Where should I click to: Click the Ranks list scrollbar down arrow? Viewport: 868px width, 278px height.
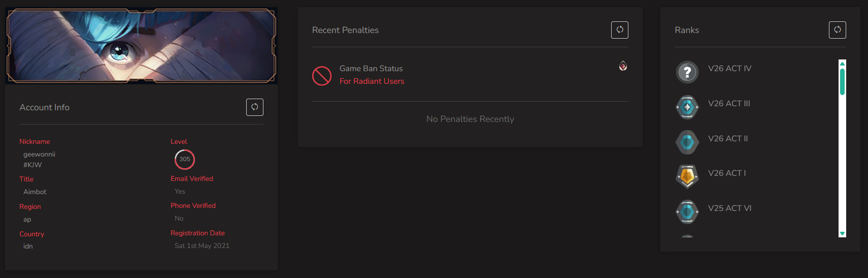pyautogui.click(x=842, y=234)
